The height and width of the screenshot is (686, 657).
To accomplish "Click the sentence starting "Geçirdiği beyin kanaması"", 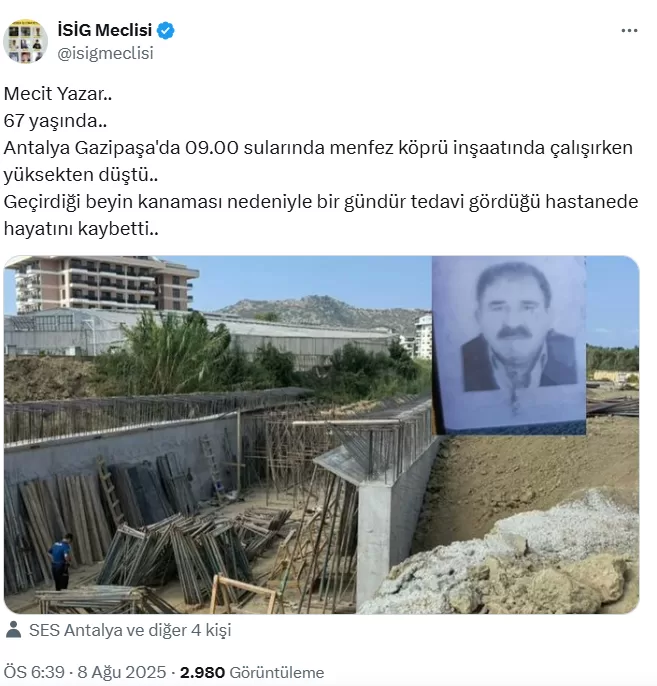I will coord(321,215).
